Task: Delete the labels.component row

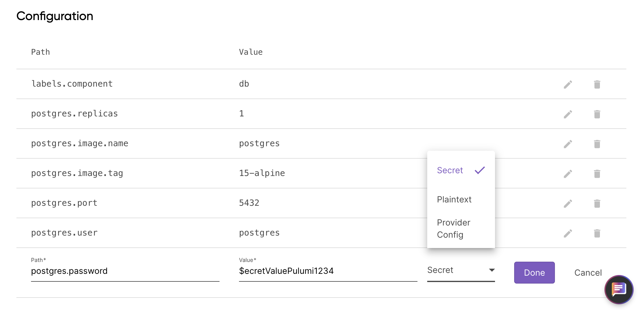Action: [x=597, y=84]
